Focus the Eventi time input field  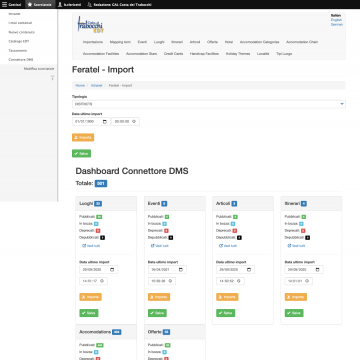(x=162, y=281)
